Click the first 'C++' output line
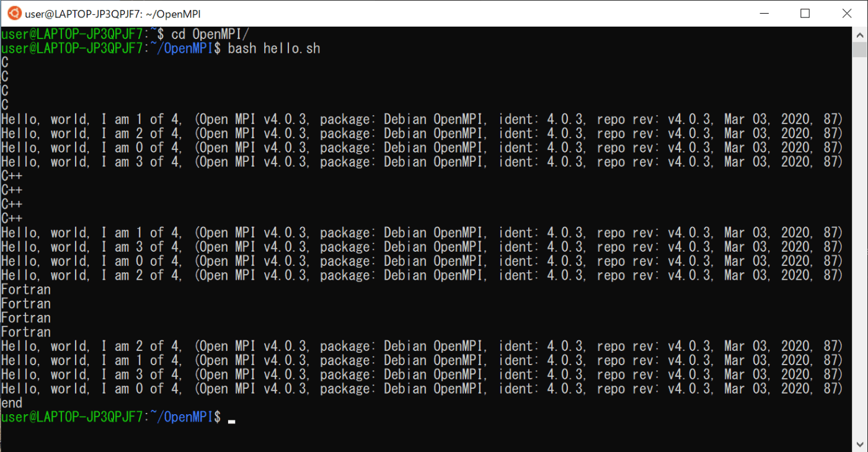 [x=11, y=175]
